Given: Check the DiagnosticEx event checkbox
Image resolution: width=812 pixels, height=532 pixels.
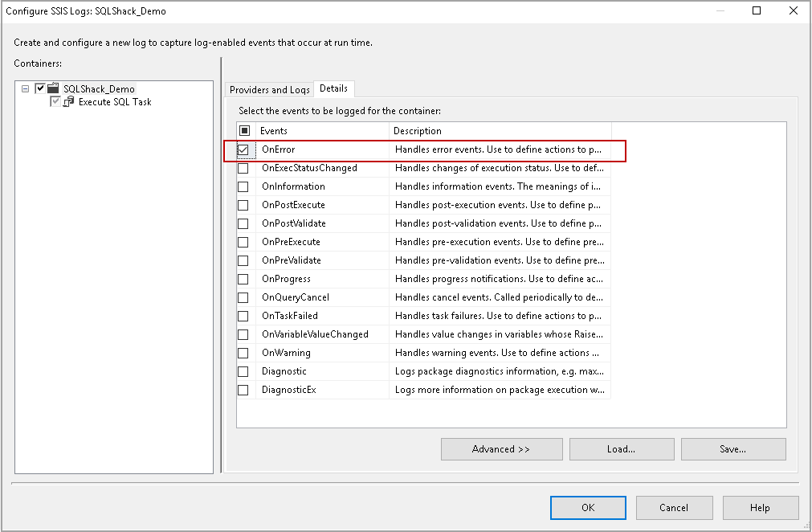Looking at the screenshot, I should point(243,390).
